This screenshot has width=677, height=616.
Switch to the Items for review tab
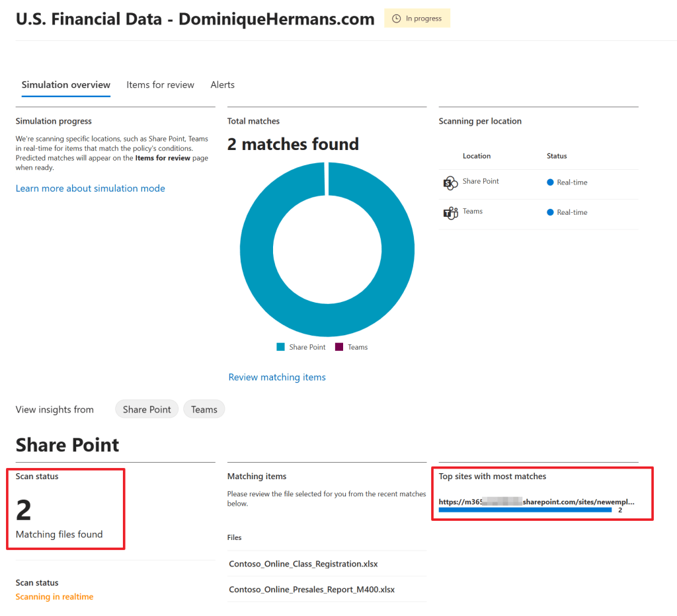click(160, 85)
